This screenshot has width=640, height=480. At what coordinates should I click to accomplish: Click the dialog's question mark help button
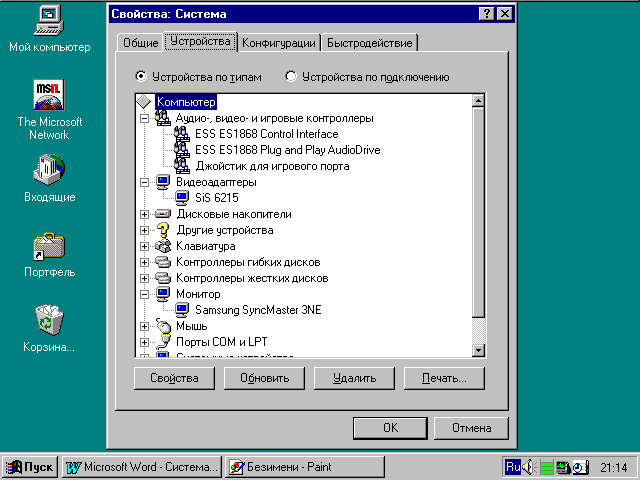click(x=487, y=14)
